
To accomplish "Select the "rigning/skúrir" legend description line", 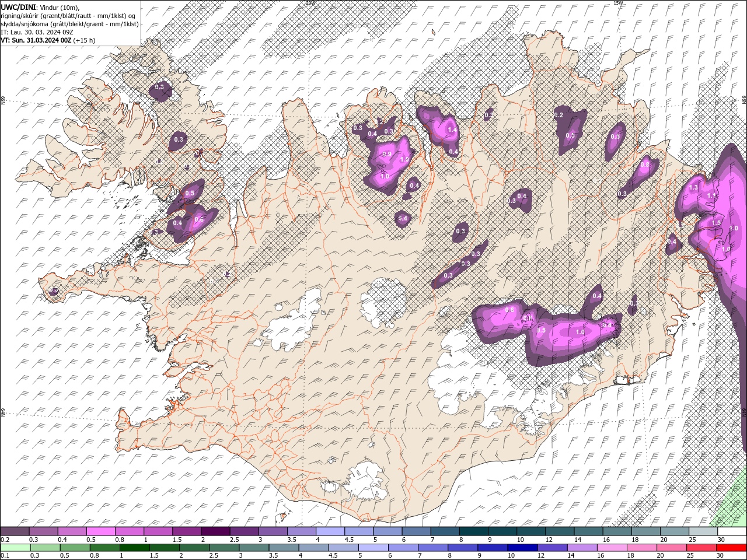I will tap(69, 15).
